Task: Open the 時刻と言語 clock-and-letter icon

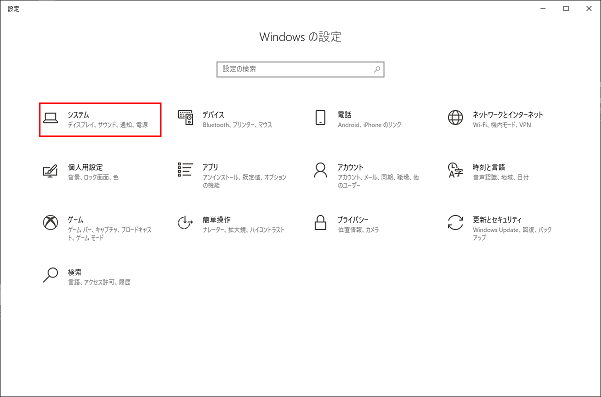Action: [x=455, y=170]
